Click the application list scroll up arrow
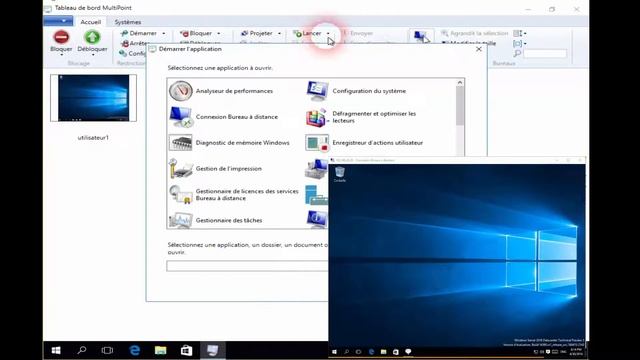The image size is (640, 360). click(x=460, y=82)
